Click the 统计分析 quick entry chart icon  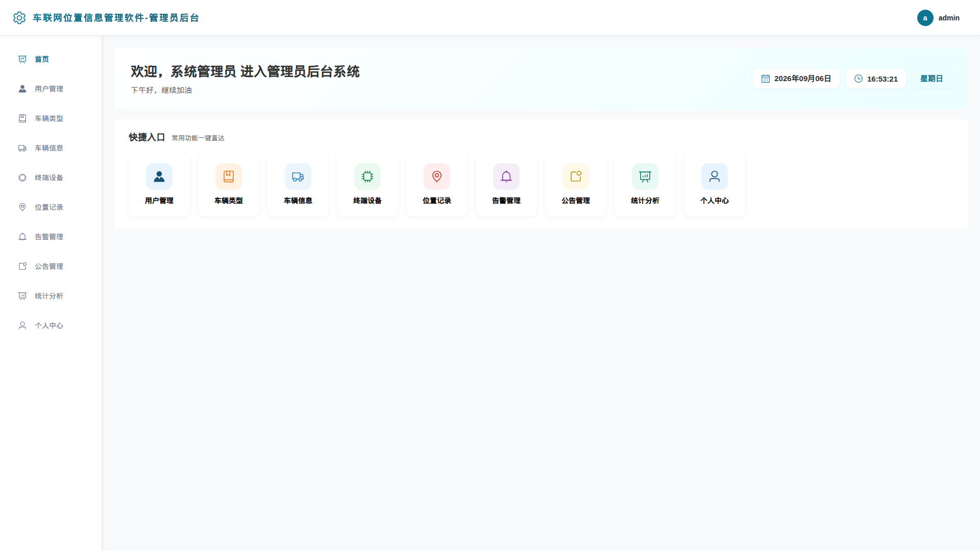click(x=645, y=177)
